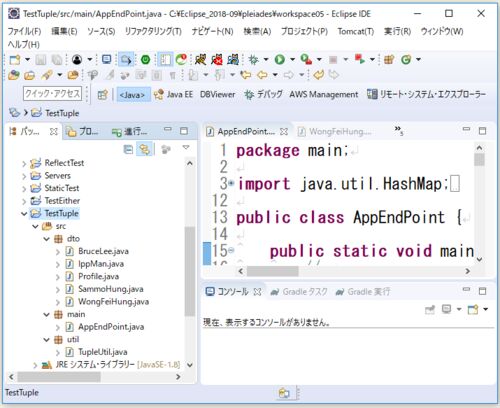Click the blue monitor toolbar icon
This screenshot has width=500, height=408.
click(106, 60)
